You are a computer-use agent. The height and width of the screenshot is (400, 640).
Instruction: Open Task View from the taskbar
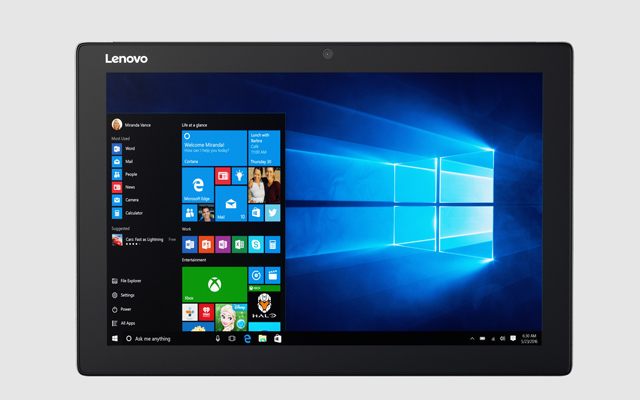232,339
